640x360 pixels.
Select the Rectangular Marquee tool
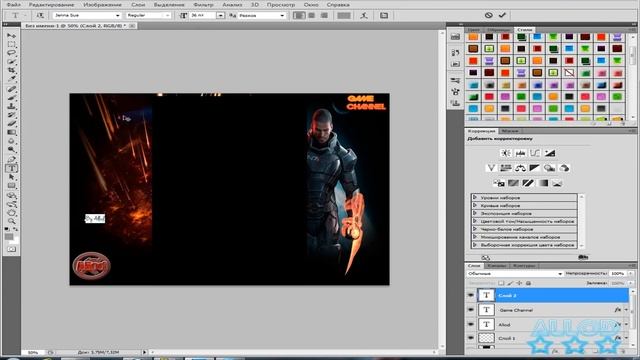[x=11, y=44]
